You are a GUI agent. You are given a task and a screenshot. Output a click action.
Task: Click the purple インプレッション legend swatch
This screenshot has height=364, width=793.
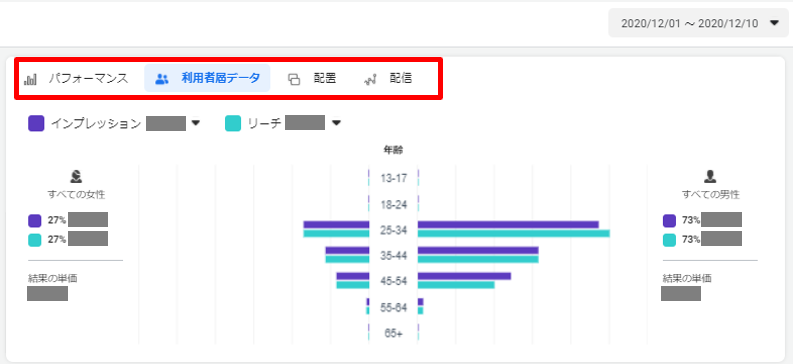pyautogui.click(x=36, y=123)
